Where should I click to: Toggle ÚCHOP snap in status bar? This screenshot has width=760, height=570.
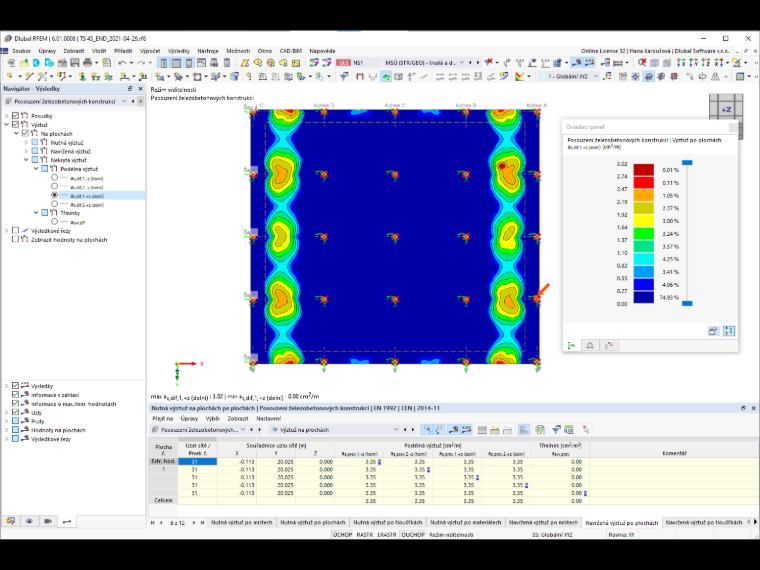(x=342, y=535)
